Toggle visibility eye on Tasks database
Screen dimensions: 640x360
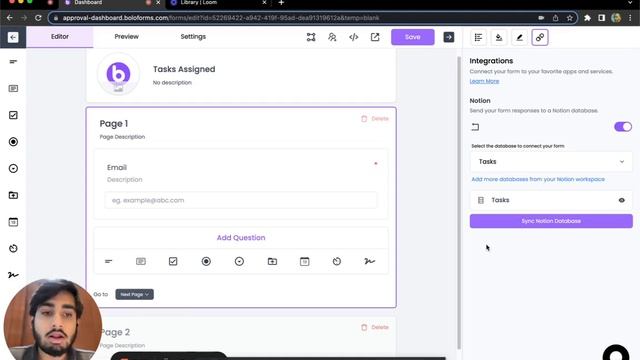(622, 200)
